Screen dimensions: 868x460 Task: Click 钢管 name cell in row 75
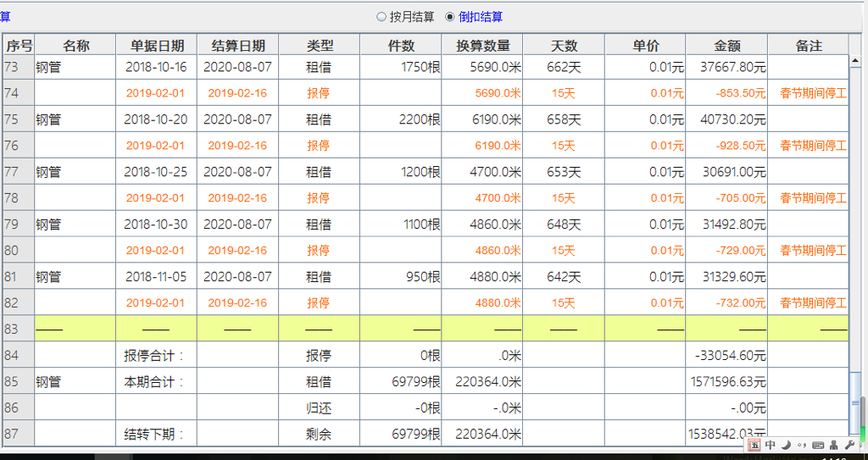point(75,119)
